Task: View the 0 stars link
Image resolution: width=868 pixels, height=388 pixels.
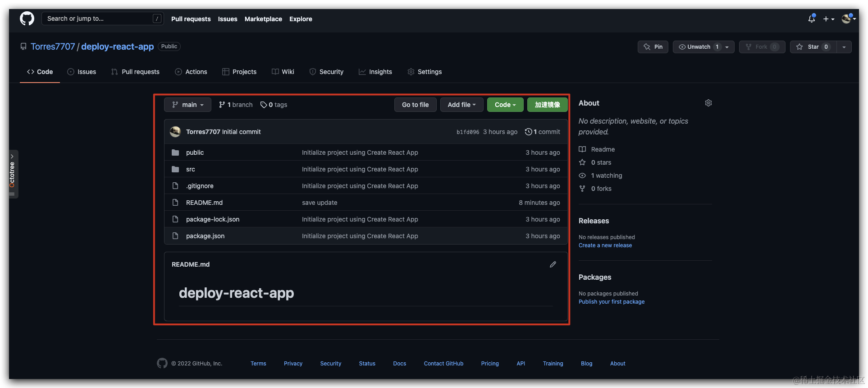Action: click(x=595, y=162)
